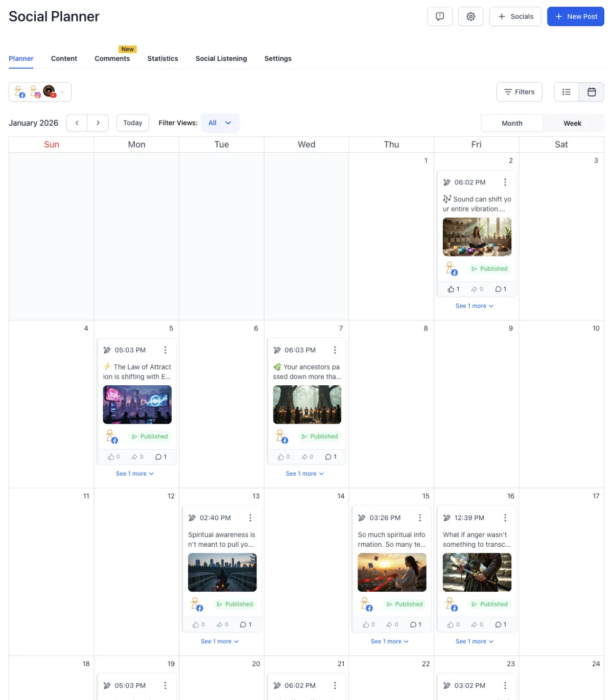This screenshot has height=700, width=613.
Task: Open the Content tab
Action: pos(64,59)
